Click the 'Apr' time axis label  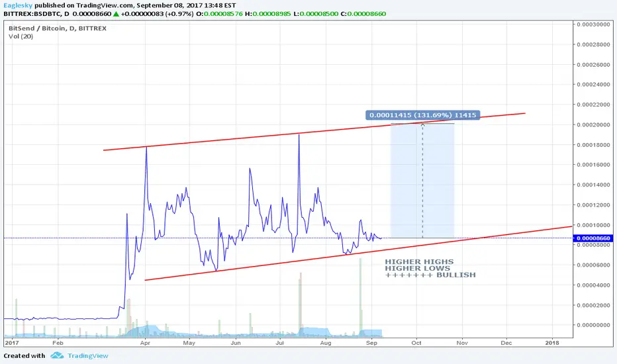(145, 343)
